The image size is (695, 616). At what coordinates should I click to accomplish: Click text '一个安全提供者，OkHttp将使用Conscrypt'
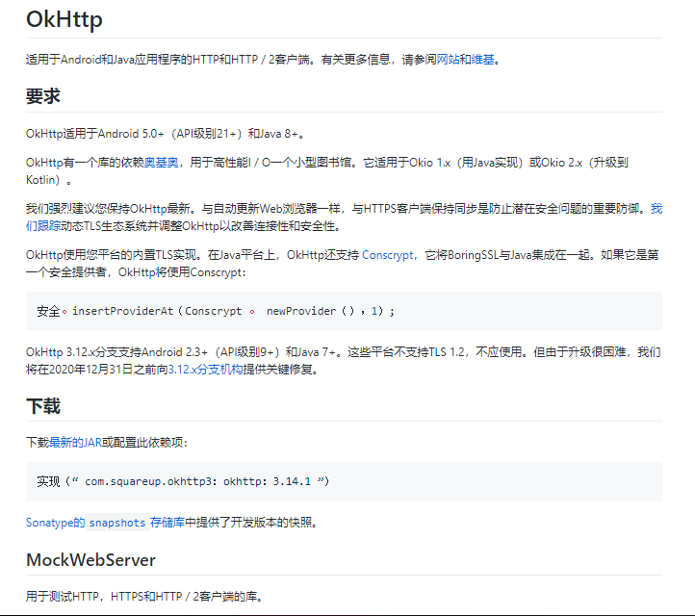(134, 272)
